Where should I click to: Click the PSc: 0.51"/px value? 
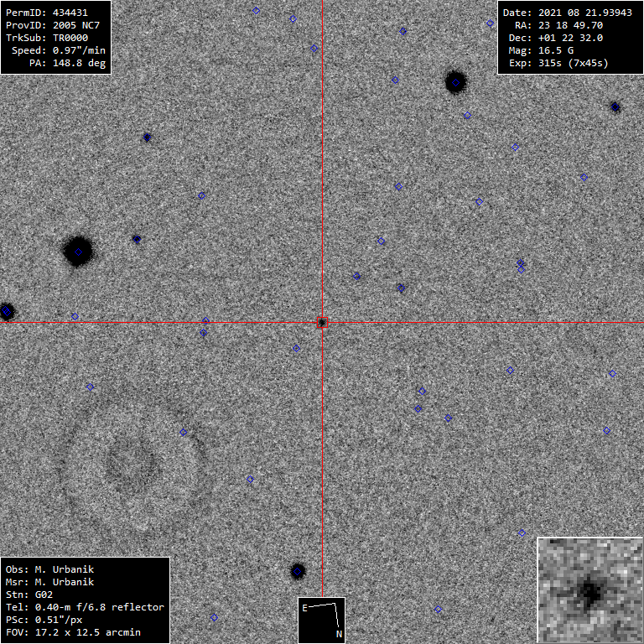[44, 620]
